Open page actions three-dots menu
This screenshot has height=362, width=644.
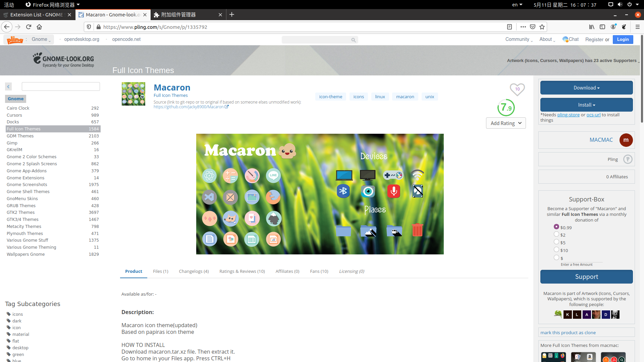(523, 27)
